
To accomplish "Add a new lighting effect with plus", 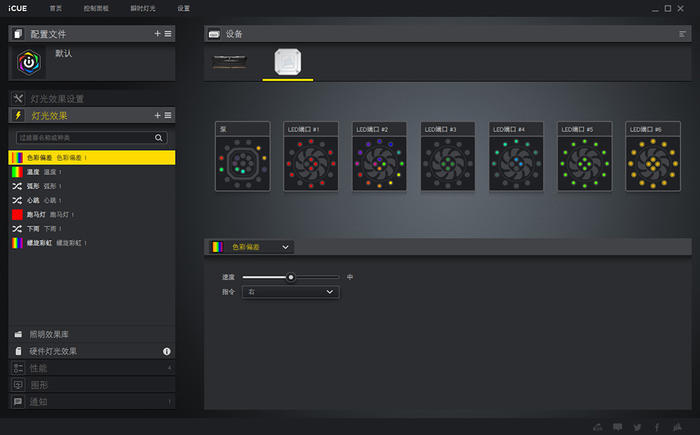I will point(157,115).
